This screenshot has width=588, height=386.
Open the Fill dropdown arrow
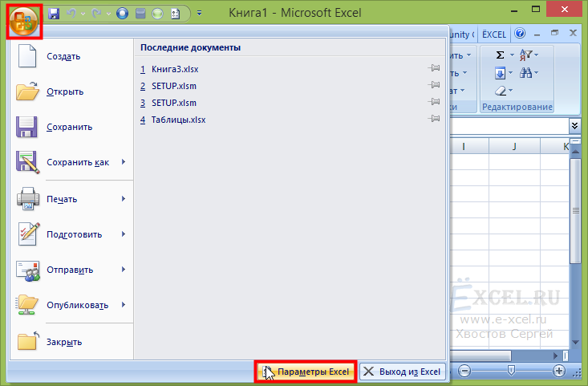click(510, 73)
